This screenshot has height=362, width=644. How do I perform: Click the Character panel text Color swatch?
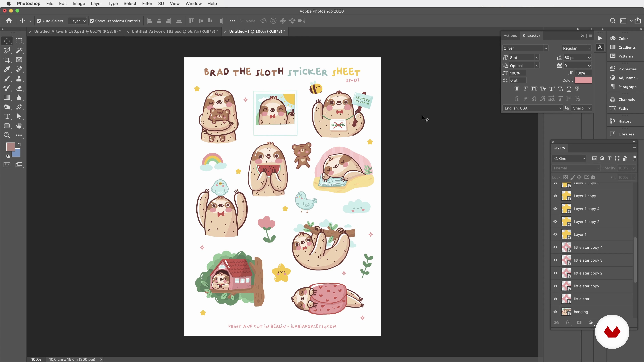coord(583,80)
